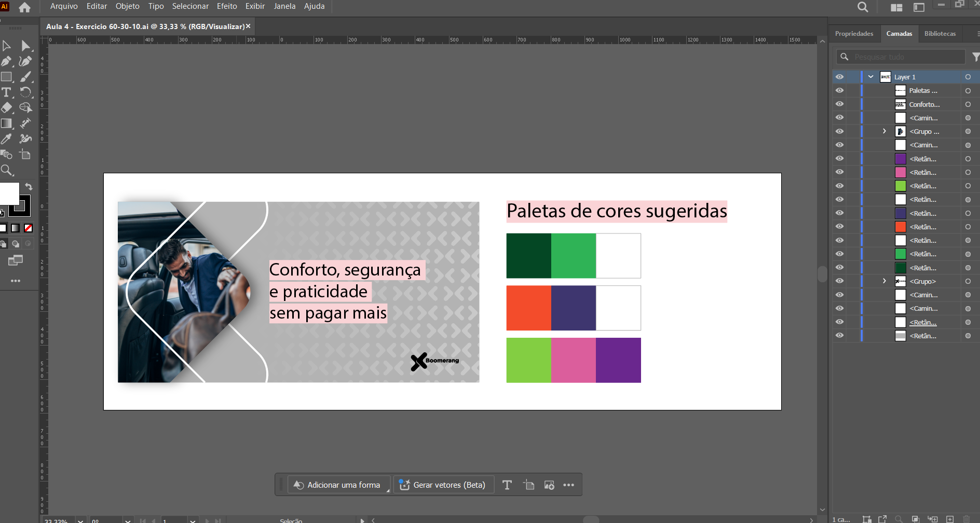Image resolution: width=980 pixels, height=523 pixels.
Task: Select the Direct Selection tool
Action: click(x=25, y=46)
